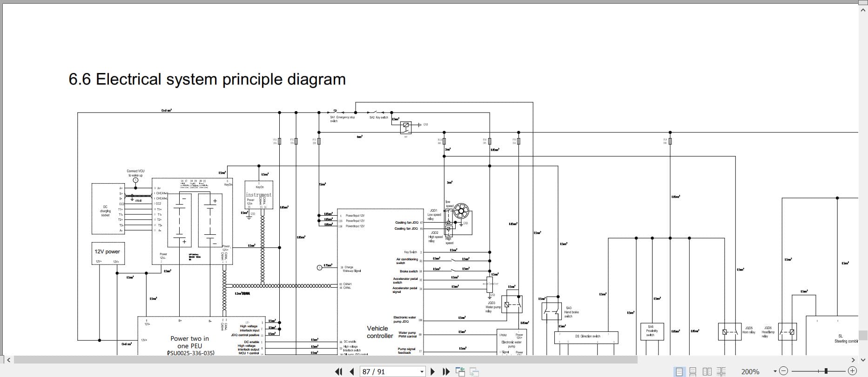Click the cooling fan symbol in diagram
The height and width of the screenshot is (377, 868).
[461, 211]
